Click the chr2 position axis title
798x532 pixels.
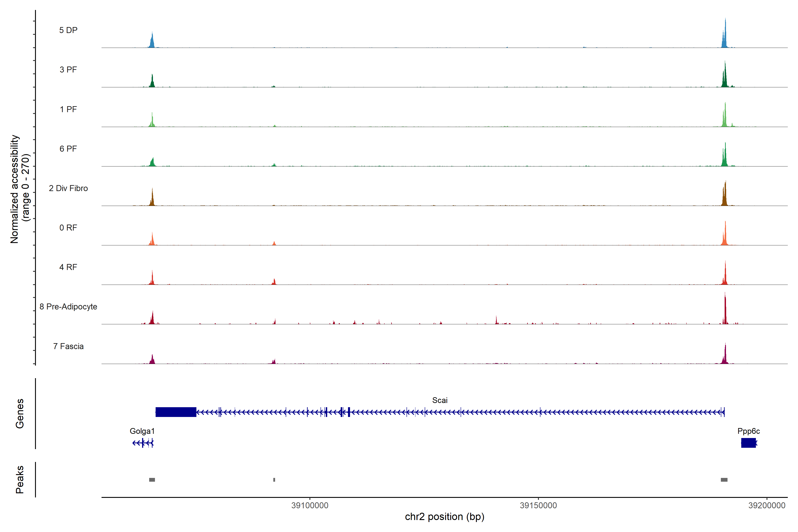(x=444, y=517)
